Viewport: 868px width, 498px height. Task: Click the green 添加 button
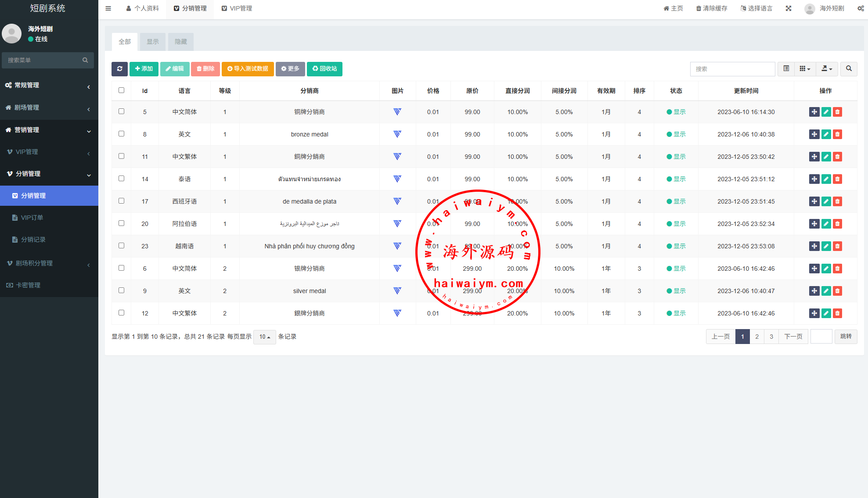point(144,69)
